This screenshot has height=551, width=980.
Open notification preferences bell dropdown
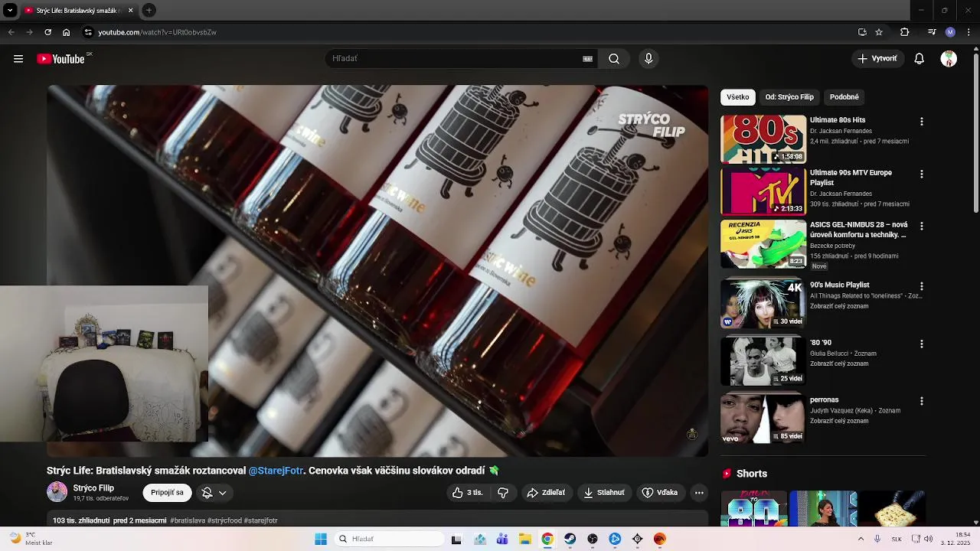[x=214, y=493]
